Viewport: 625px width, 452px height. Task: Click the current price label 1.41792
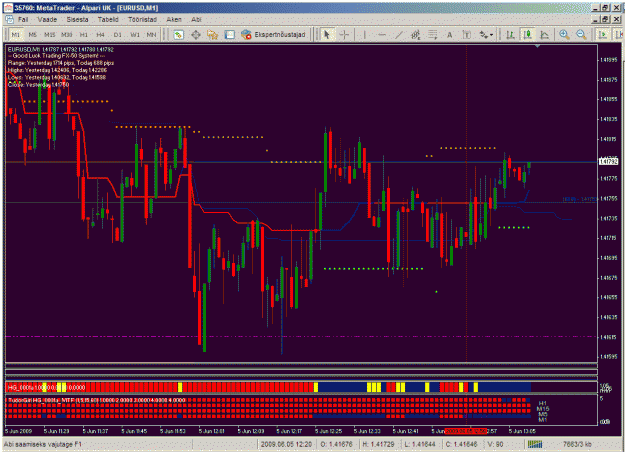pos(608,161)
